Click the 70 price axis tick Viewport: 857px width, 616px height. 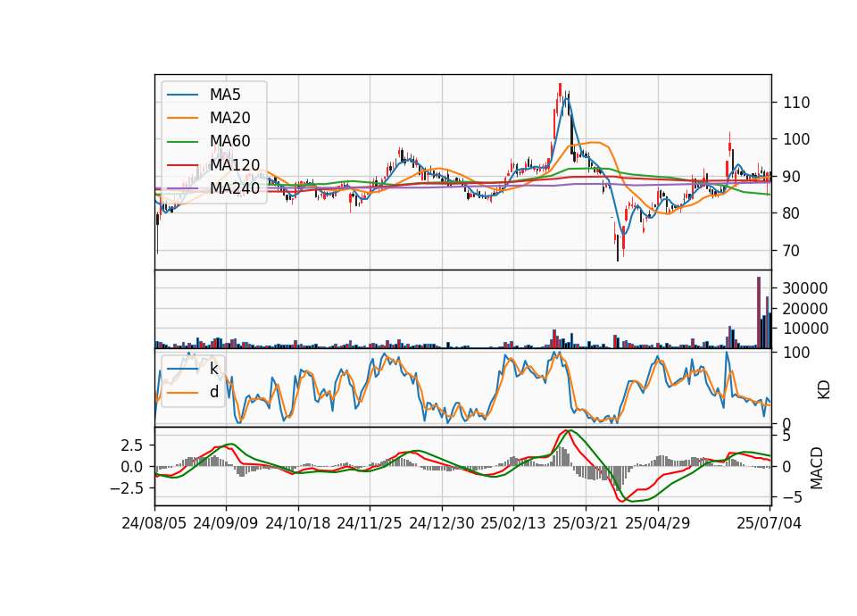[792, 251]
